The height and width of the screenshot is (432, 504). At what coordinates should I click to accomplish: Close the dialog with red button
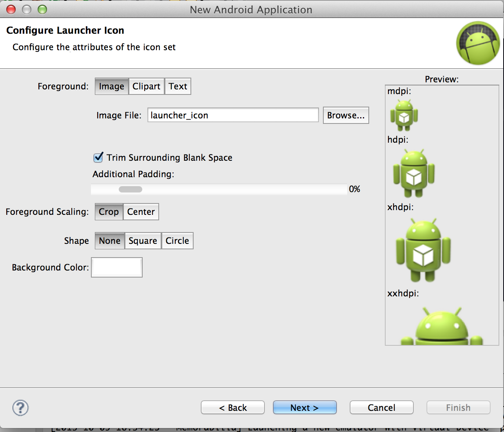point(11,9)
